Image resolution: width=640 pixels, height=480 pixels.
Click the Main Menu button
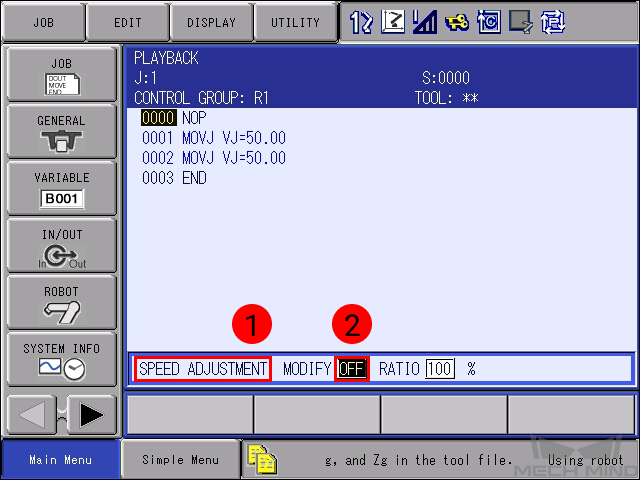pos(60,460)
